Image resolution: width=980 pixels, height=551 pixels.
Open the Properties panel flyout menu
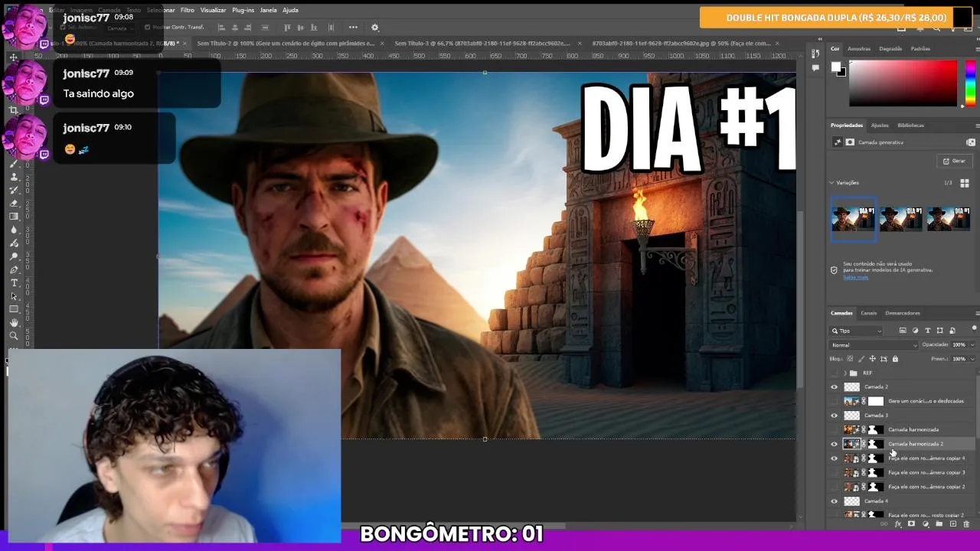pos(977,126)
